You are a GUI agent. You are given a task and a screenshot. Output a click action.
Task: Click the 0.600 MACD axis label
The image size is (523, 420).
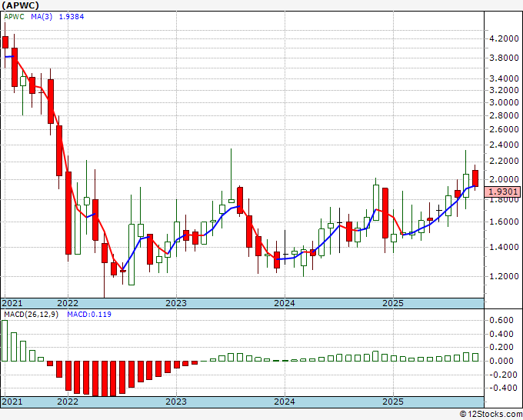click(x=503, y=320)
